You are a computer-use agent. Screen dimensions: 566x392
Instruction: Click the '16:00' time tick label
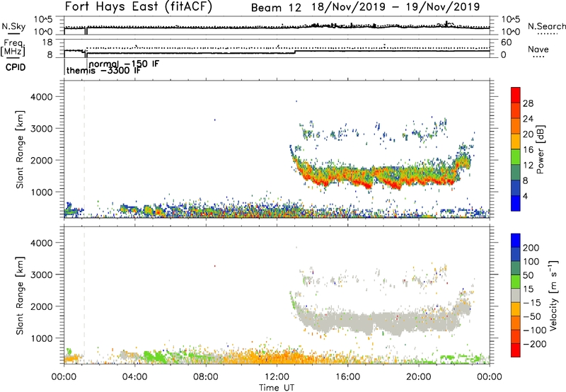[x=347, y=377]
